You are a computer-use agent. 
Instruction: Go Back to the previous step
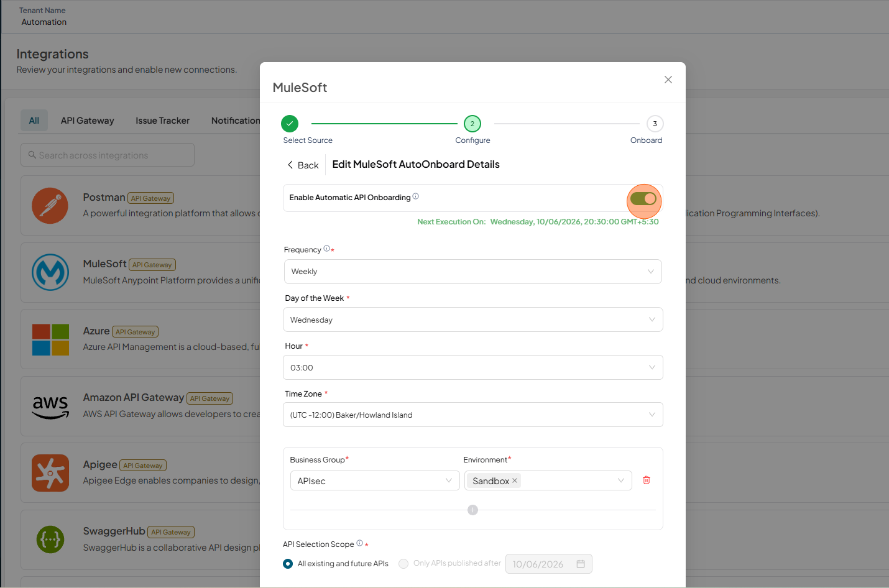(x=303, y=165)
